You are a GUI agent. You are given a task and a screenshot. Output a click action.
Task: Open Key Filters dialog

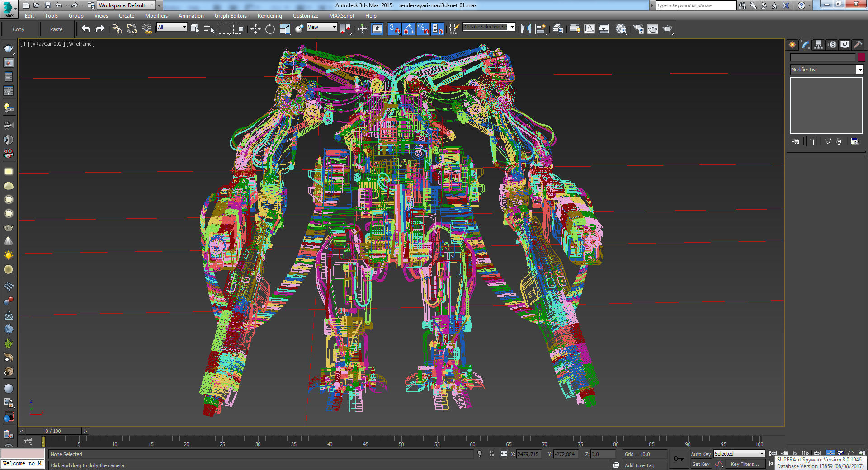745,464
